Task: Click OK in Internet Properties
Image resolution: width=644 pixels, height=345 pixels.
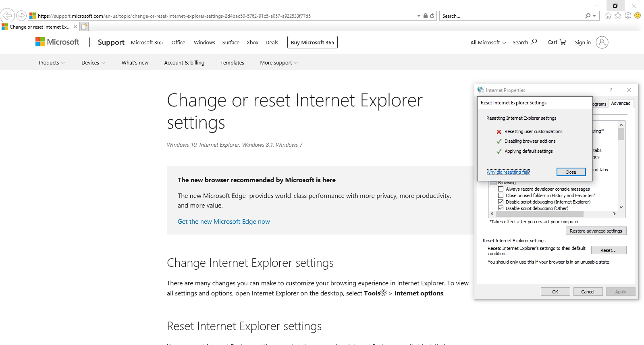Action: [555, 292]
